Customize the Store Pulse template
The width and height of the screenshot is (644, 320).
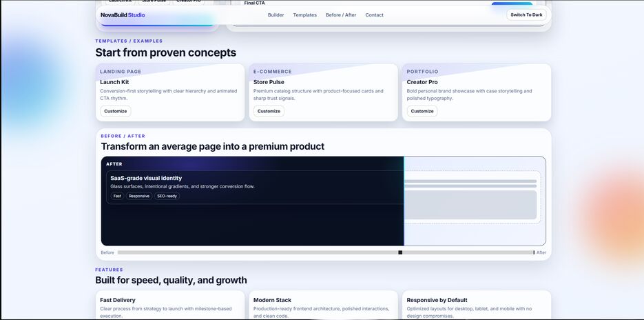click(269, 111)
